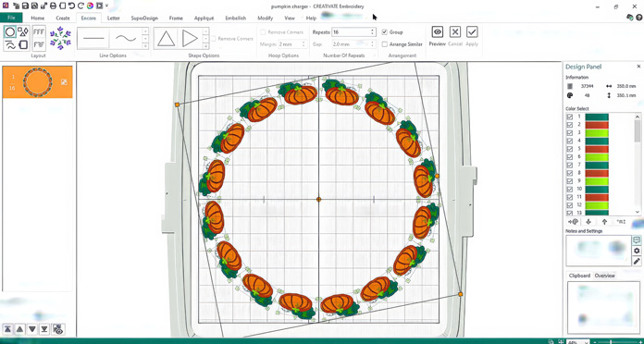Select the circle Encore layout
Screen dimensions: 644x344
click(x=10, y=31)
